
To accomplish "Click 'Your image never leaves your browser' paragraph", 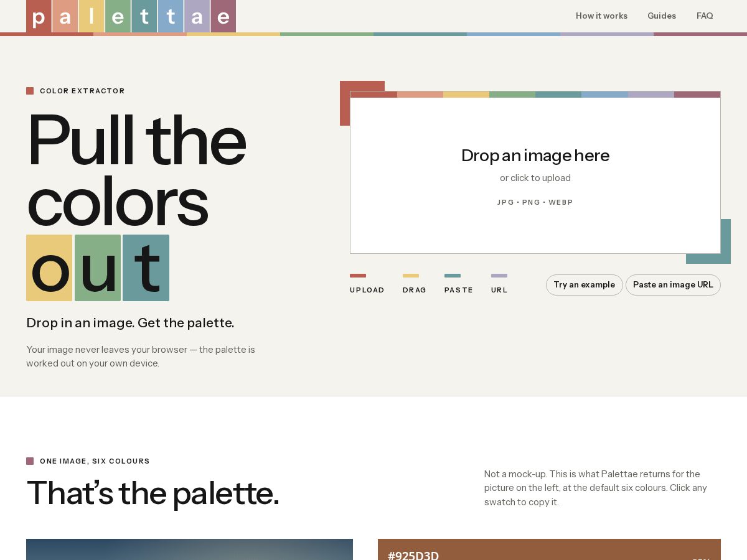I will 141,357.
